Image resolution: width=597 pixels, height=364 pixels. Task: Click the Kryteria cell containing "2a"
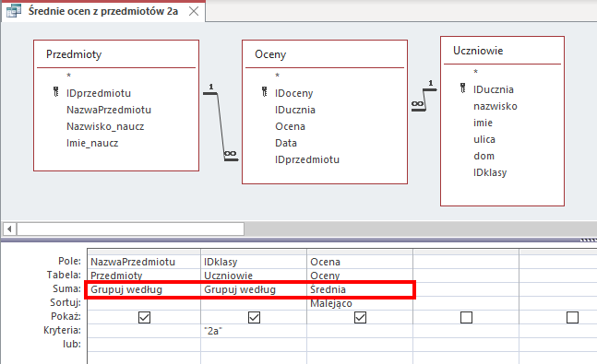tap(254, 331)
